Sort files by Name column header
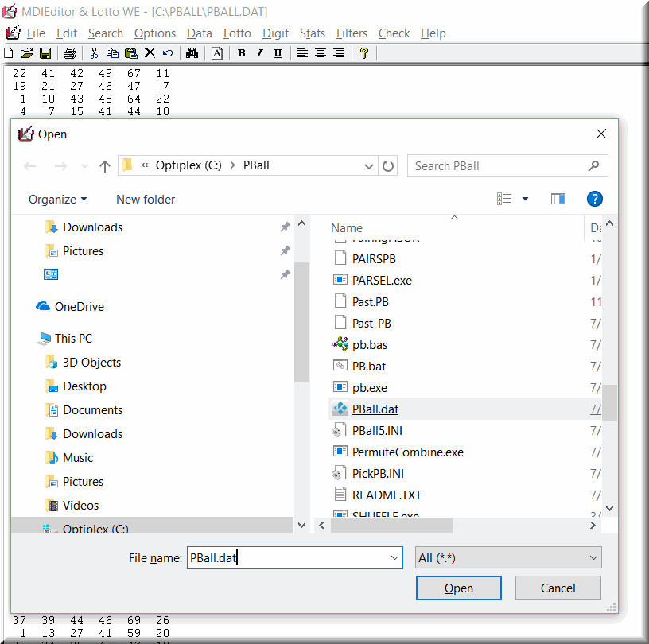This screenshot has height=644, width=649. point(347,228)
